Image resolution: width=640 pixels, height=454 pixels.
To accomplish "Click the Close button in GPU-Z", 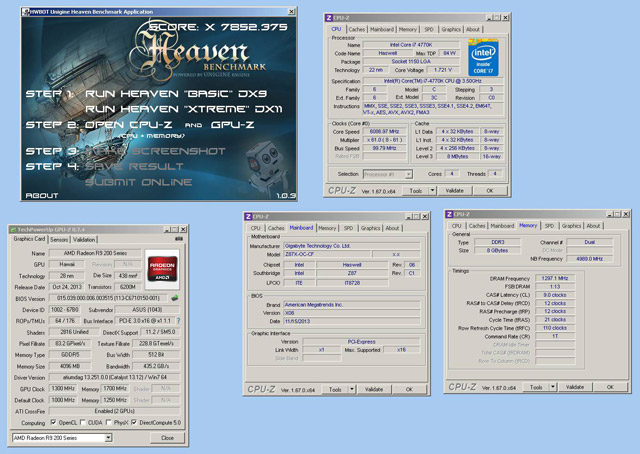I will click(x=167, y=438).
